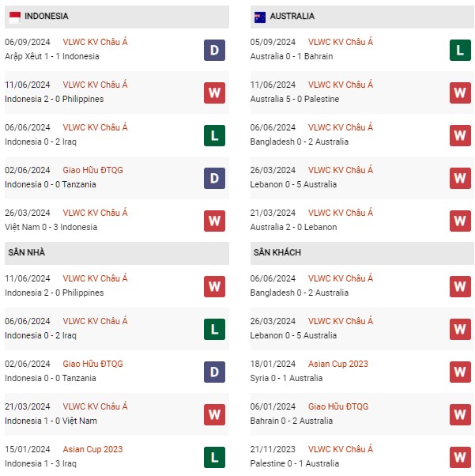Click the INDONESIA team header
The image size is (475, 476).
(117, 17)
